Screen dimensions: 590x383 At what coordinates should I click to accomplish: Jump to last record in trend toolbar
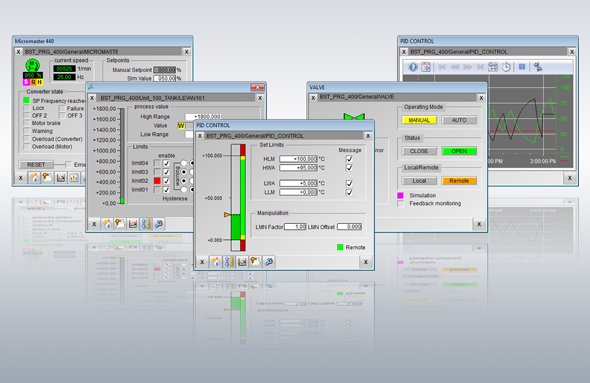(x=481, y=67)
